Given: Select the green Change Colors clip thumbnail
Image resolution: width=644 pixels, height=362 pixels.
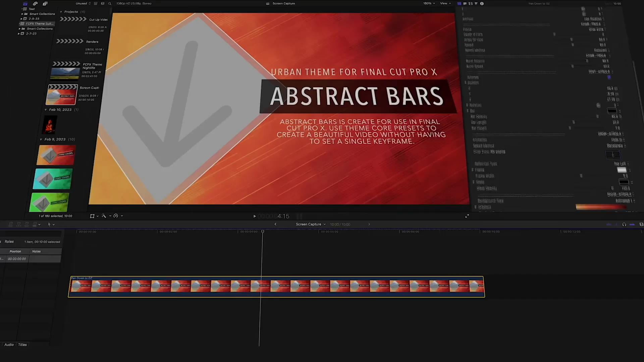Looking at the screenshot, I should (50, 202).
